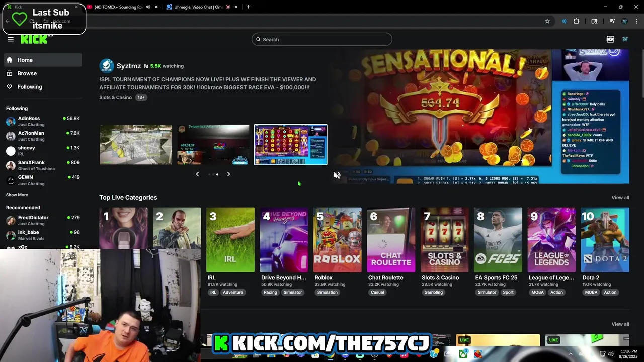This screenshot has width=644, height=362.
Task: Bookmark this page with the star icon
Action: [x=547, y=21]
